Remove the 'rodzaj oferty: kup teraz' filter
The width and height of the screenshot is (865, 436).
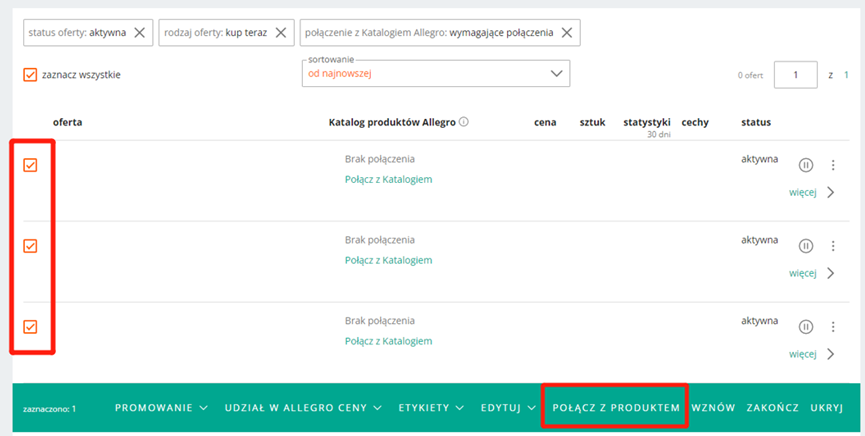pos(281,33)
